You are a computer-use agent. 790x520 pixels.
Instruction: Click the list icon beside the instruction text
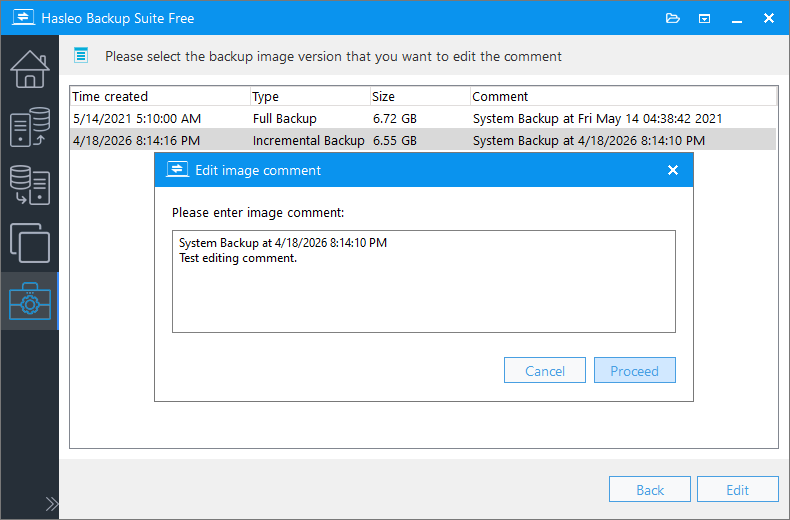coord(81,55)
